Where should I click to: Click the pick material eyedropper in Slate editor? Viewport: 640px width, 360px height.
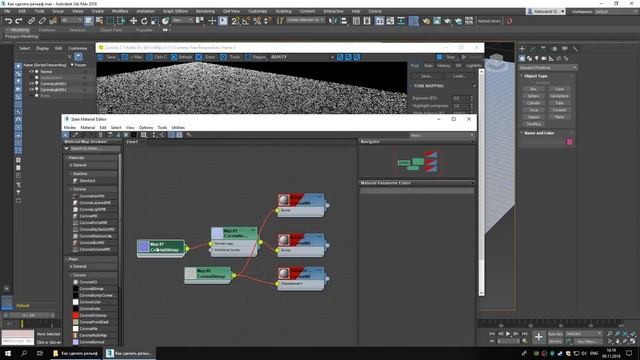click(x=75, y=135)
